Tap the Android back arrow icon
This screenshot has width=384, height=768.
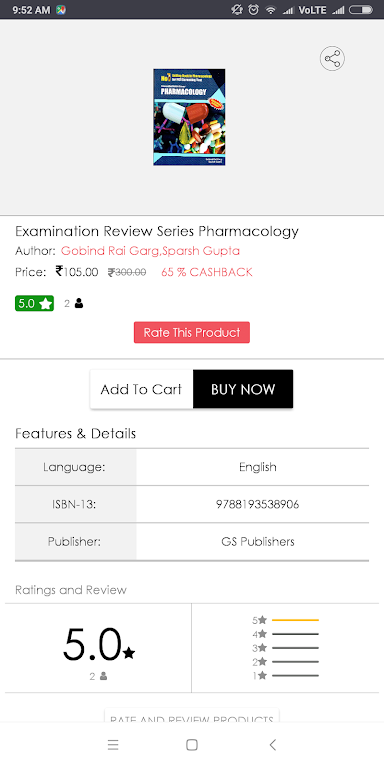[x=272, y=745]
